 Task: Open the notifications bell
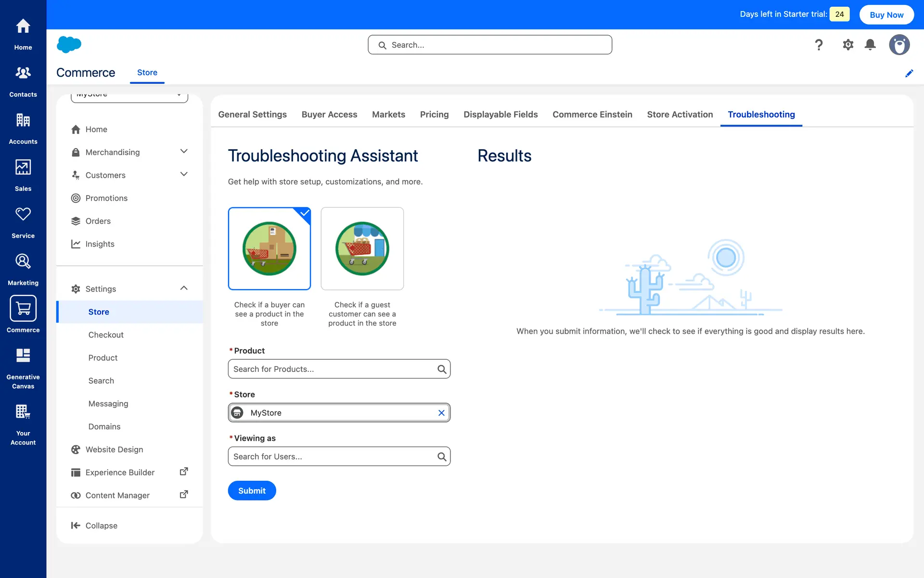[870, 45]
